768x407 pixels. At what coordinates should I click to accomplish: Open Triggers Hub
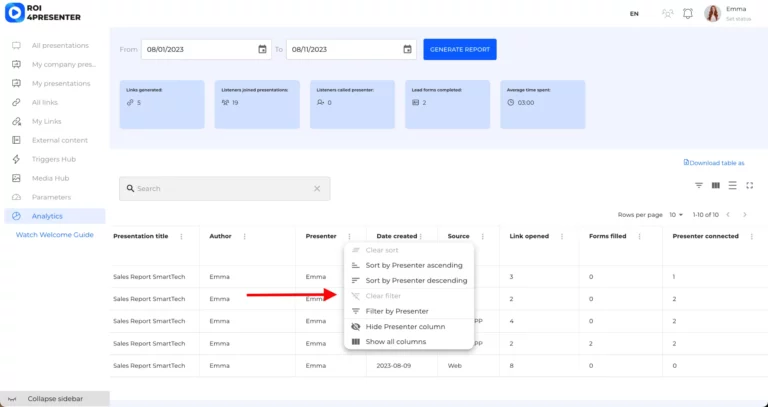click(x=55, y=159)
